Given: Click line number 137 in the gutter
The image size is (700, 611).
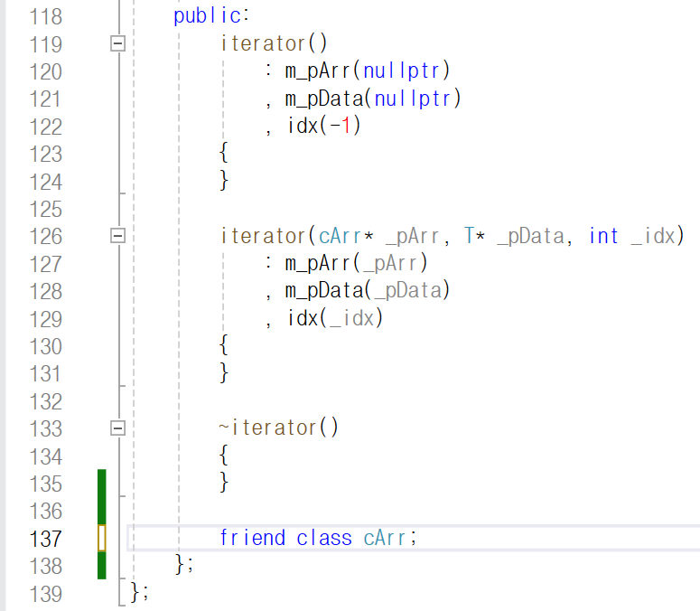Looking at the screenshot, I should 45,539.
